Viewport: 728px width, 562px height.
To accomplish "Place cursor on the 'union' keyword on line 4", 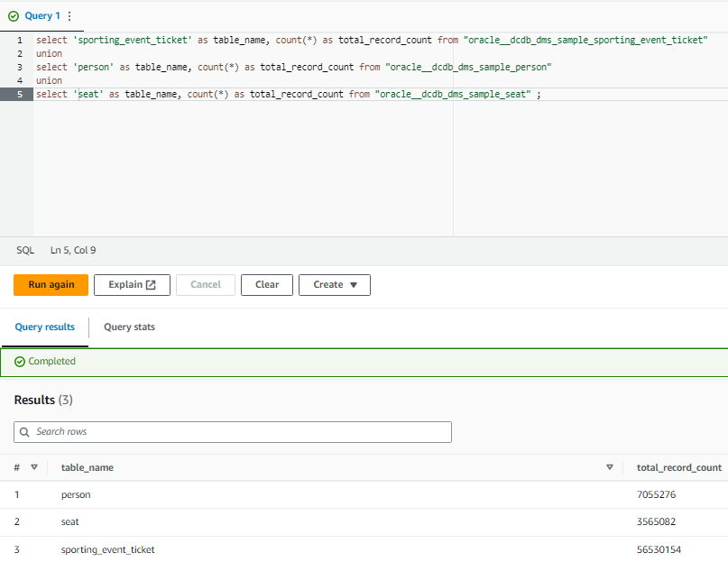I will click(x=49, y=81).
